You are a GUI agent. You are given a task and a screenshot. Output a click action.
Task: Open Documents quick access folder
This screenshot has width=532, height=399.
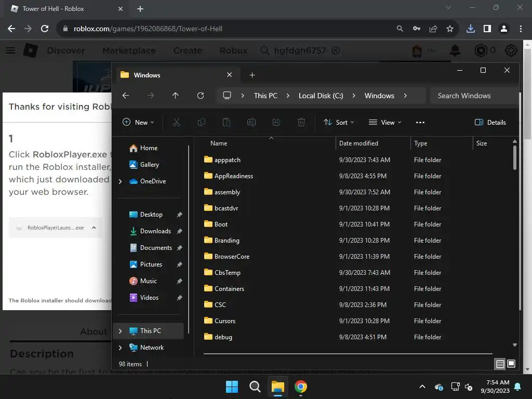click(x=151, y=248)
